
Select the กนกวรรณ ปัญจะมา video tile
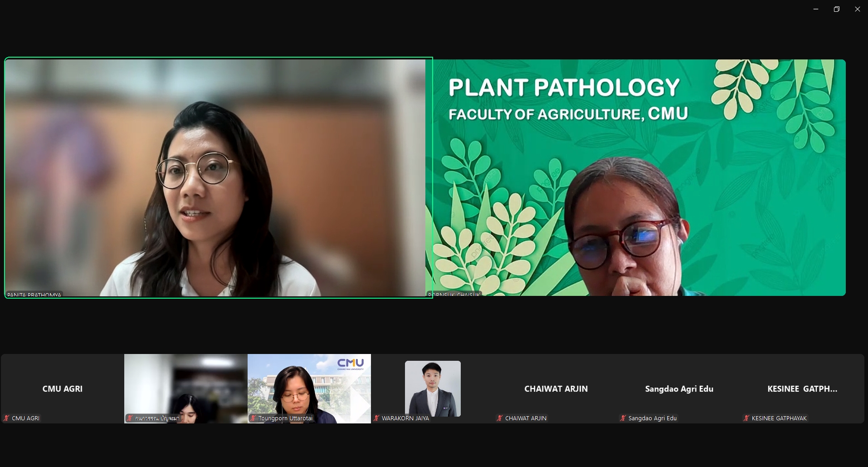[186, 388]
